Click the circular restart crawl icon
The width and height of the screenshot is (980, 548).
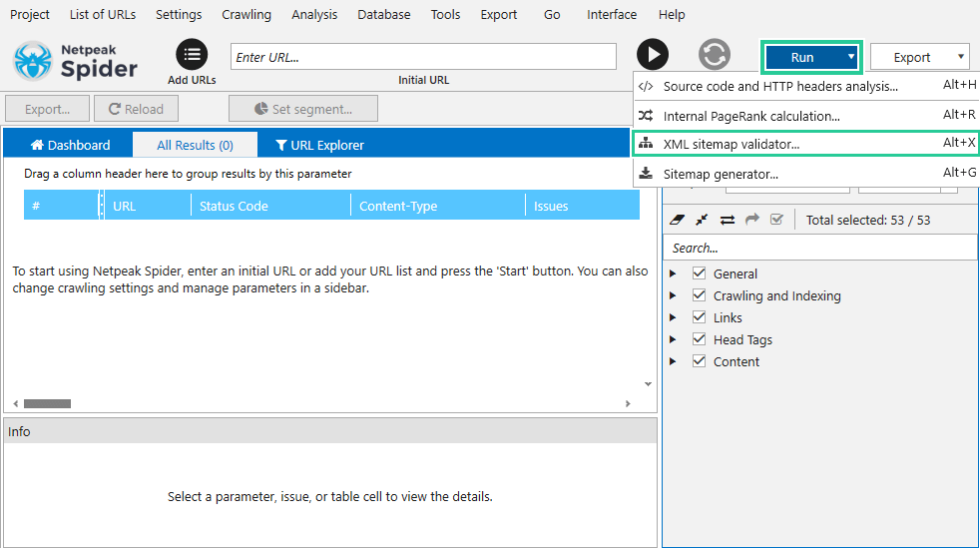[715, 55]
